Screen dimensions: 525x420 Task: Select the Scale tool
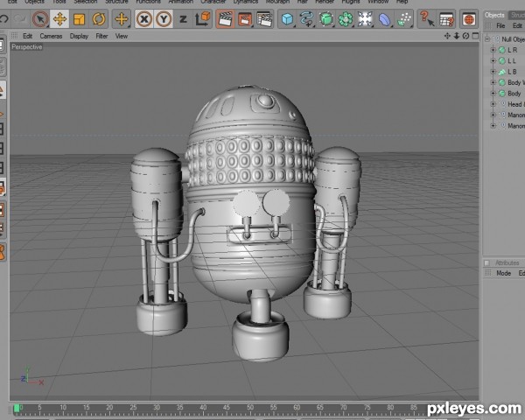click(x=80, y=19)
